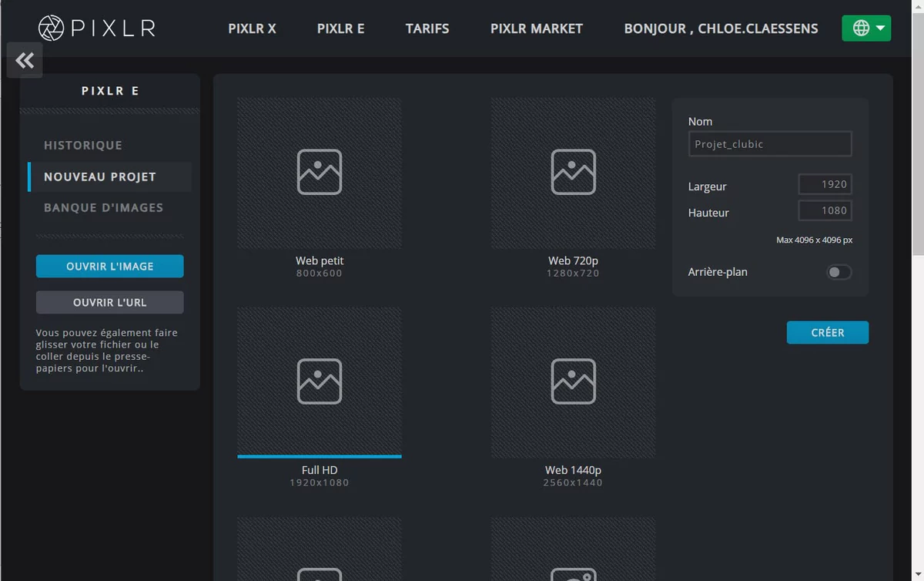Screen dimensions: 924x581
Task: Click the Ouvrir l'image button
Action: (x=109, y=266)
